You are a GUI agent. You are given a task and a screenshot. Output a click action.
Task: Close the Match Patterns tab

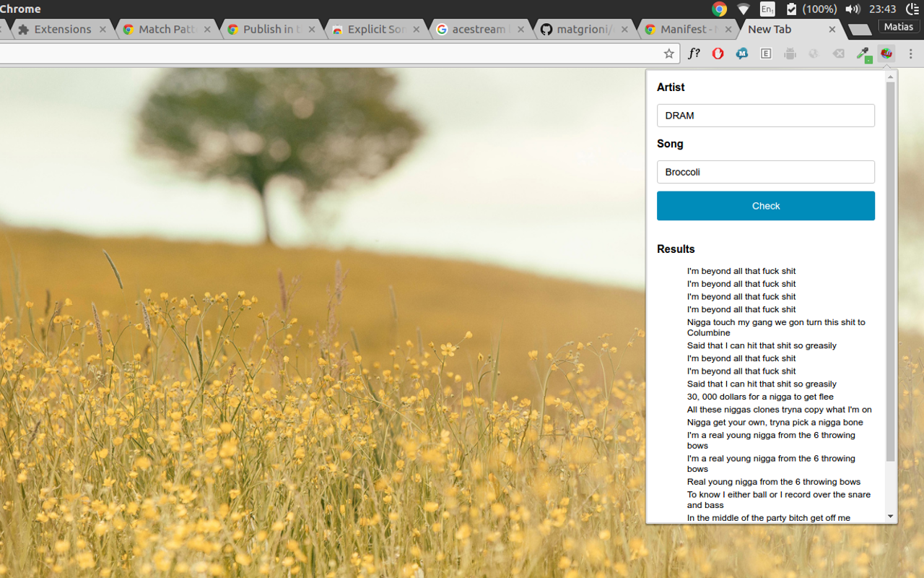[x=207, y=30]
